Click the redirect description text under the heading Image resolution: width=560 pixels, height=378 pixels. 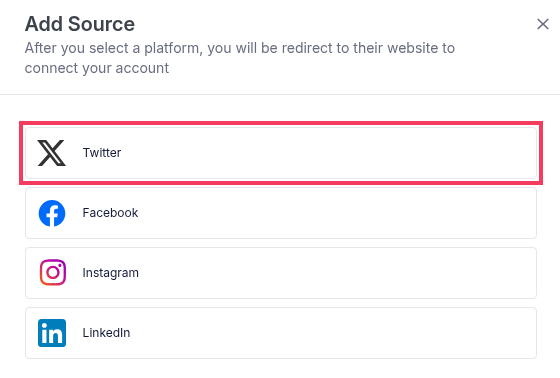pyautogui.click(x=240, y=58)
